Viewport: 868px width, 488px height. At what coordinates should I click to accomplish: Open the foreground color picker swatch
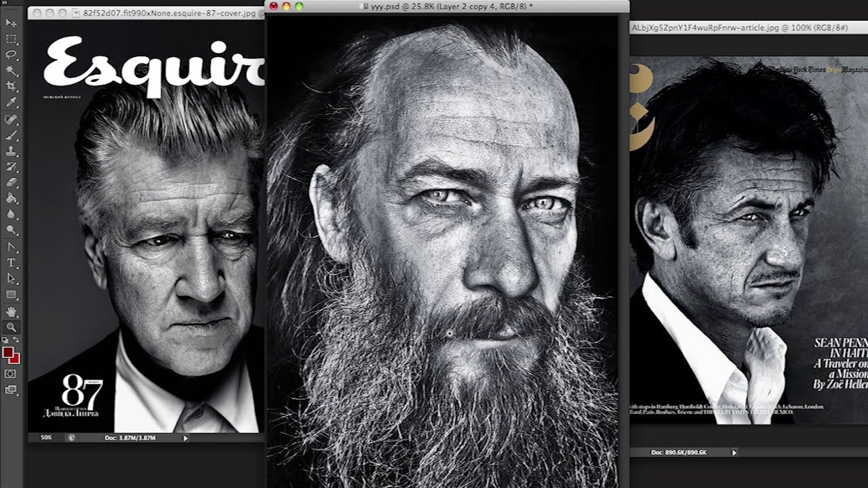point(7,351)
